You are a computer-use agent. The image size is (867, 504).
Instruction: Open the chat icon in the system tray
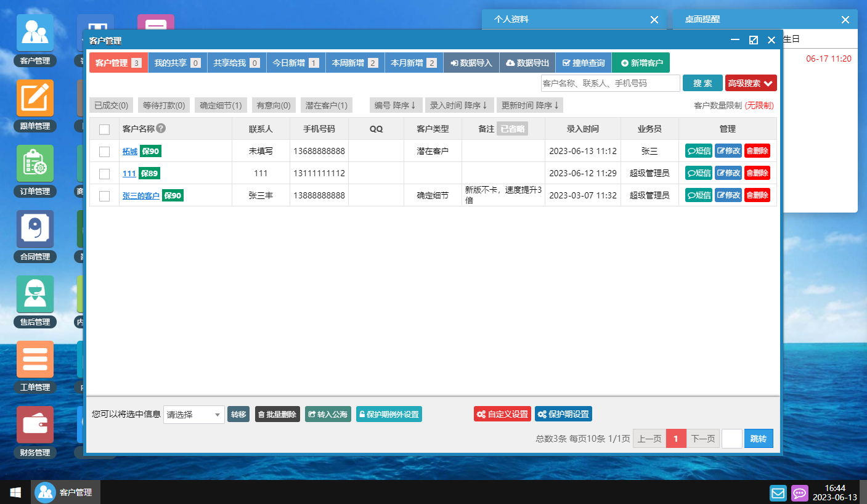coord(799,492)
